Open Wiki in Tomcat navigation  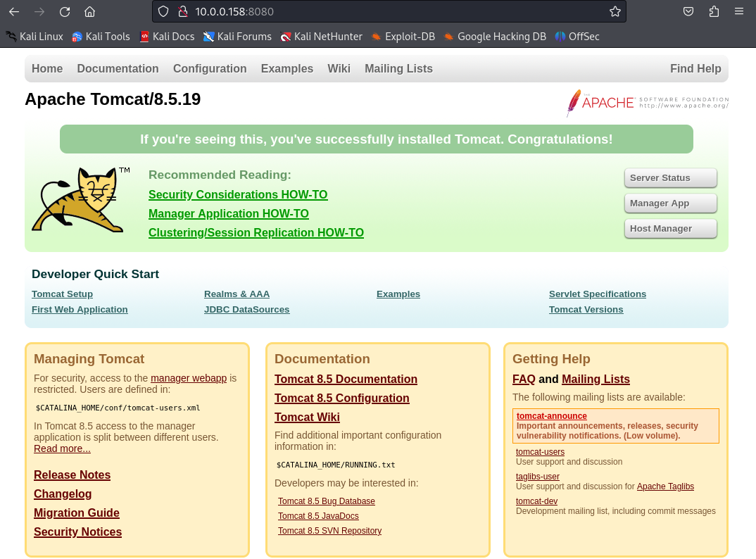(339, 68)
